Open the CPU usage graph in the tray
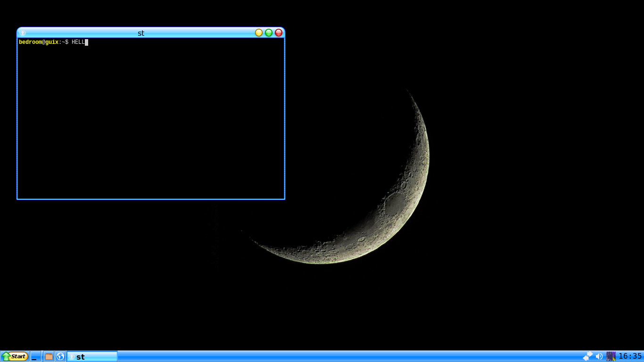This screenshot has height=362, width=644. 611,356
